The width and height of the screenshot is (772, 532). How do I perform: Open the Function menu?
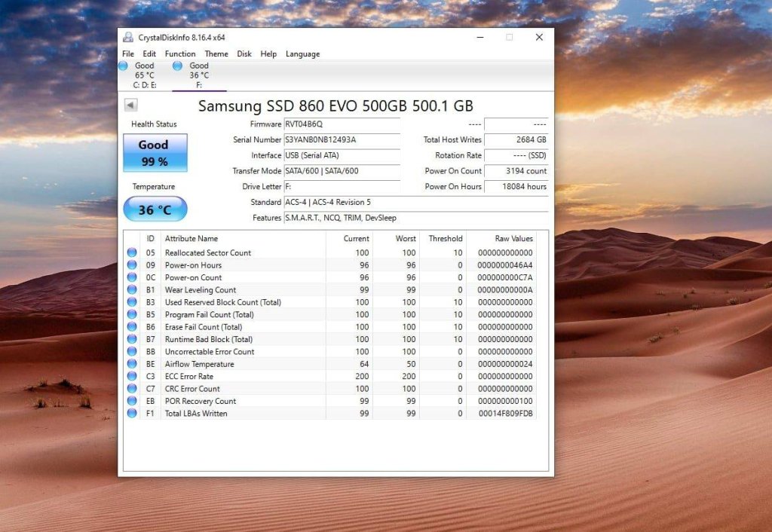pyautogui.click(x=180, y=54)
